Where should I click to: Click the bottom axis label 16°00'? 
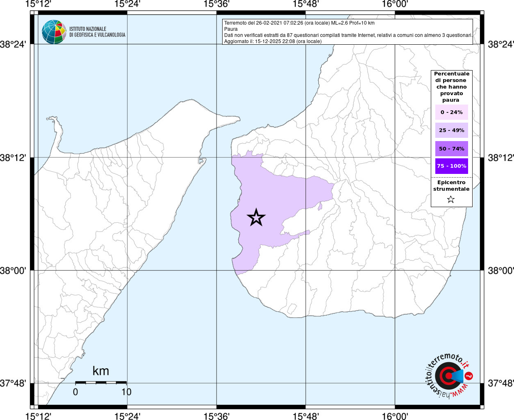pos(395,416)
